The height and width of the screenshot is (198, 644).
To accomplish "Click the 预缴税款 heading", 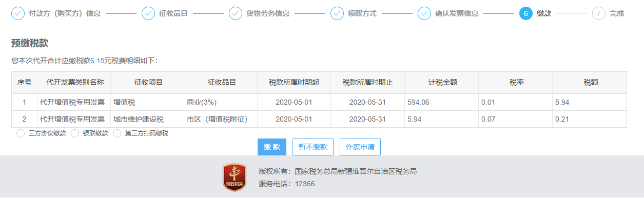I will coord(30,43).
